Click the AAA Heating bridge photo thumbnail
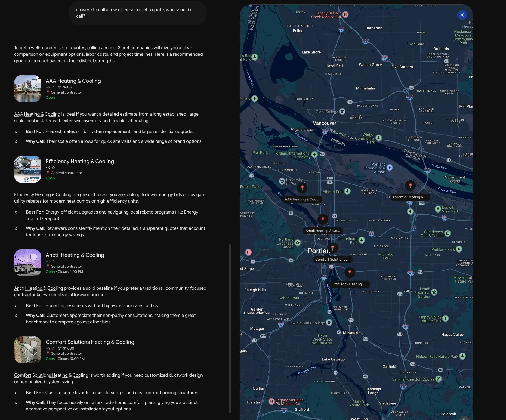This screenshot has width=506, height=420. pos(28,89)
